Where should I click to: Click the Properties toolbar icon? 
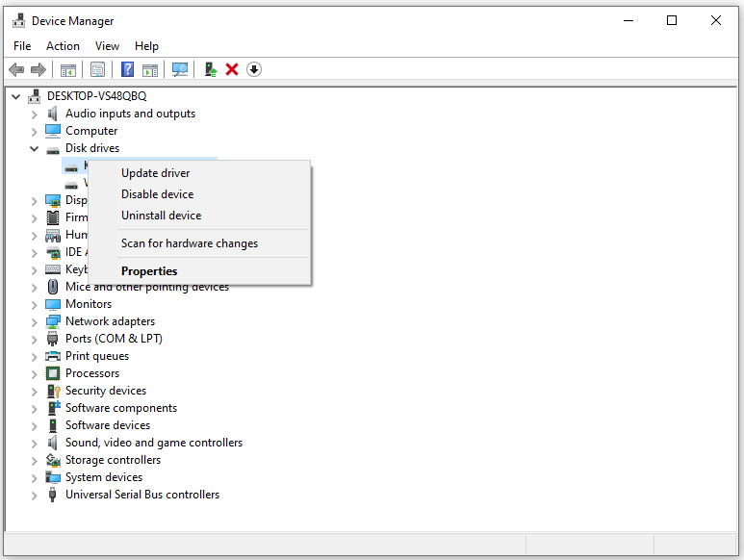[97, 69]
